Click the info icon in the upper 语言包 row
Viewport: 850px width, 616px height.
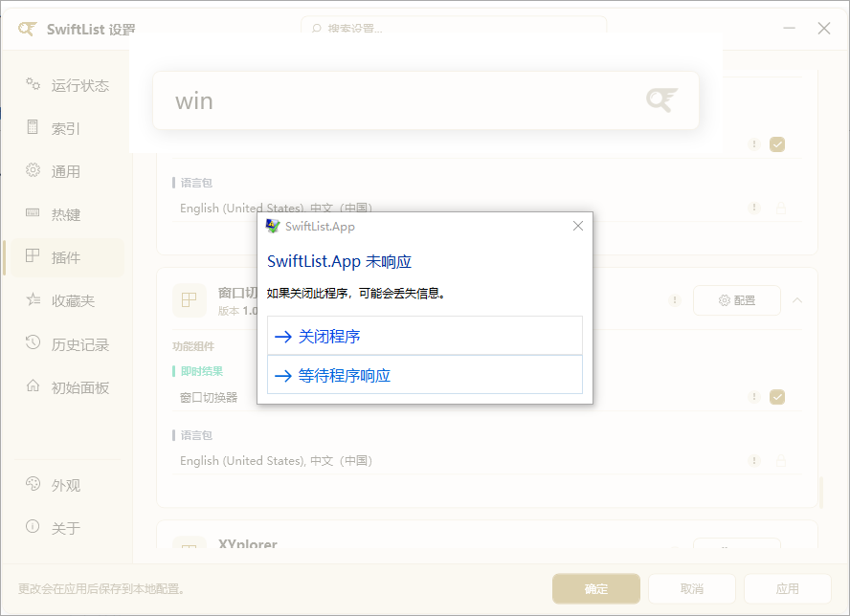[x=753, y=208]
